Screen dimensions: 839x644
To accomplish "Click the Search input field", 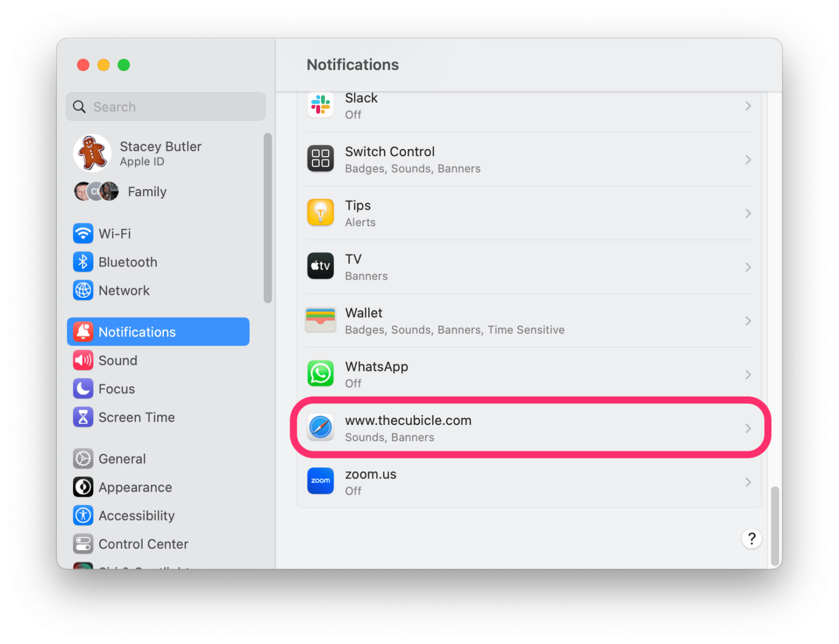I will coord(166,107).
